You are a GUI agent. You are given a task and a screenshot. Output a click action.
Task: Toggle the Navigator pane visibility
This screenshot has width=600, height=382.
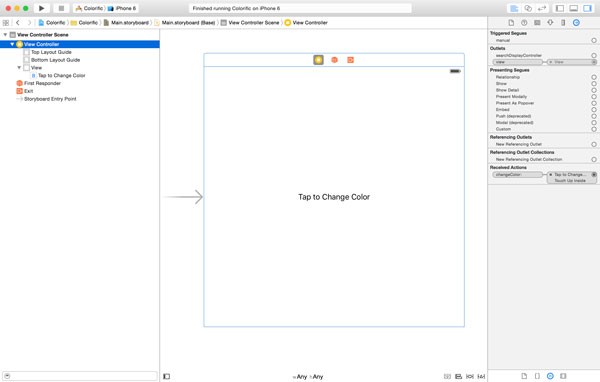click(x=559, y=8)
